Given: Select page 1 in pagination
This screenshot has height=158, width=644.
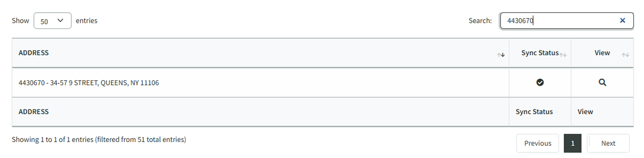Looking at the screenshot, I should point(572,143).
